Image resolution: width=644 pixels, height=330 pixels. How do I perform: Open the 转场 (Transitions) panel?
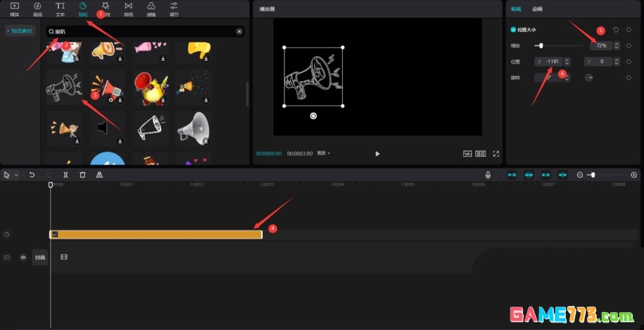(128, 9)
